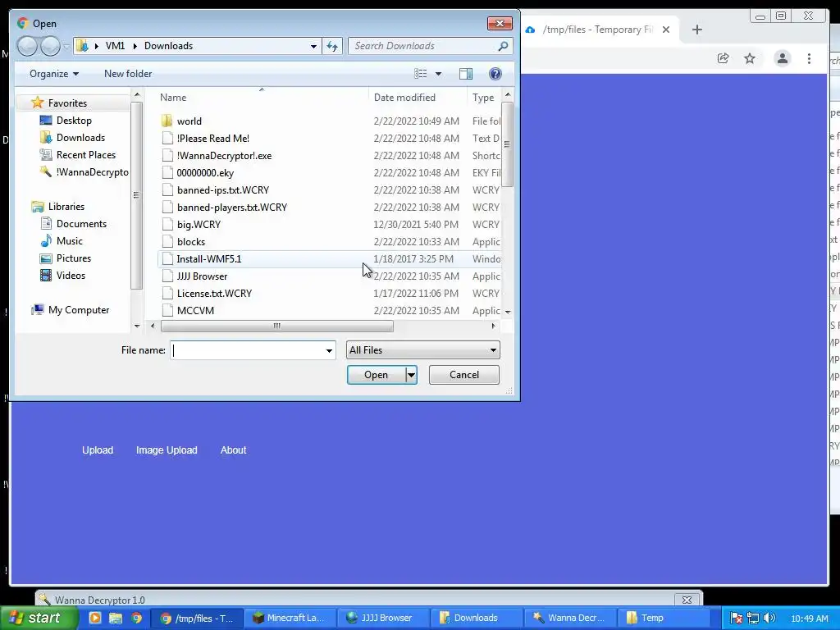The height and width of the screenshot is (630, 840).
Task: Click Image Upload link on web page
Action: coord(167,450)
